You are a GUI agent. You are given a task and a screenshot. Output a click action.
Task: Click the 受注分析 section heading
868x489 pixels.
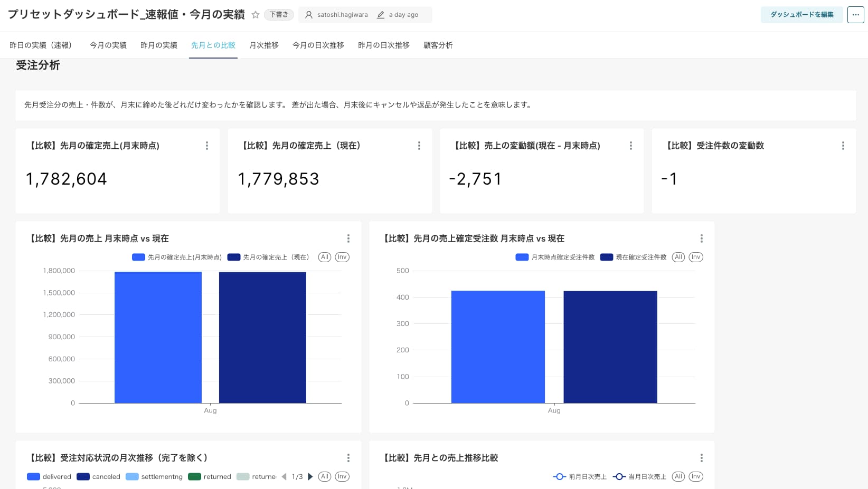click(38, 65)
